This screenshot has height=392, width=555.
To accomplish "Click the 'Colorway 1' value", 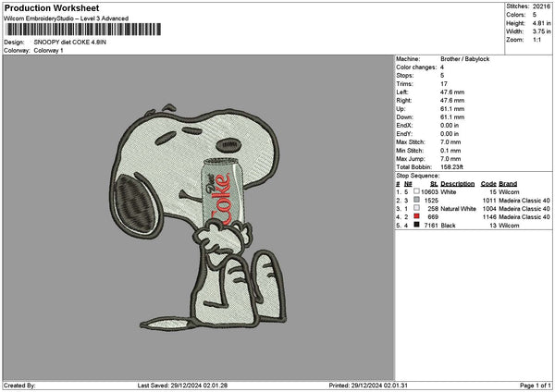I will [x=48, y=51].
